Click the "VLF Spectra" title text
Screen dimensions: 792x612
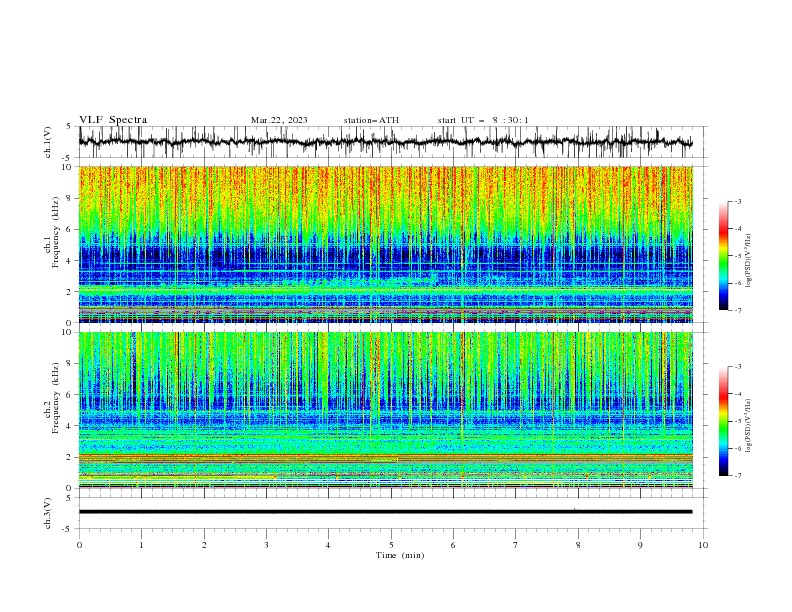click(x=113, y=120)
